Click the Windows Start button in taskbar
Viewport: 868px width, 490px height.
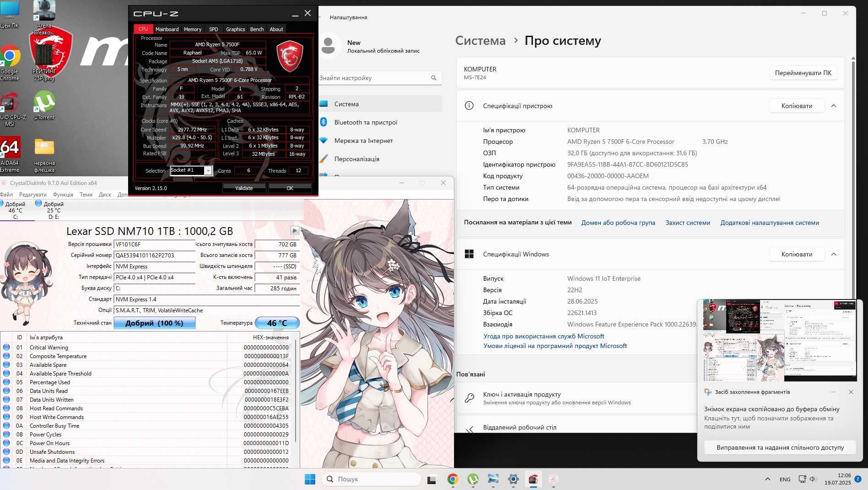tap(310, 479)
